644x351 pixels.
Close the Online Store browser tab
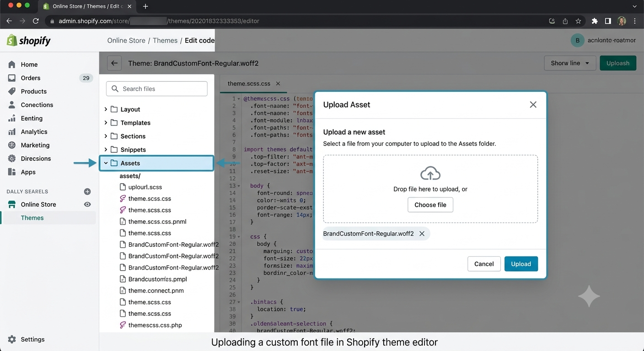[x=130, y=6]
